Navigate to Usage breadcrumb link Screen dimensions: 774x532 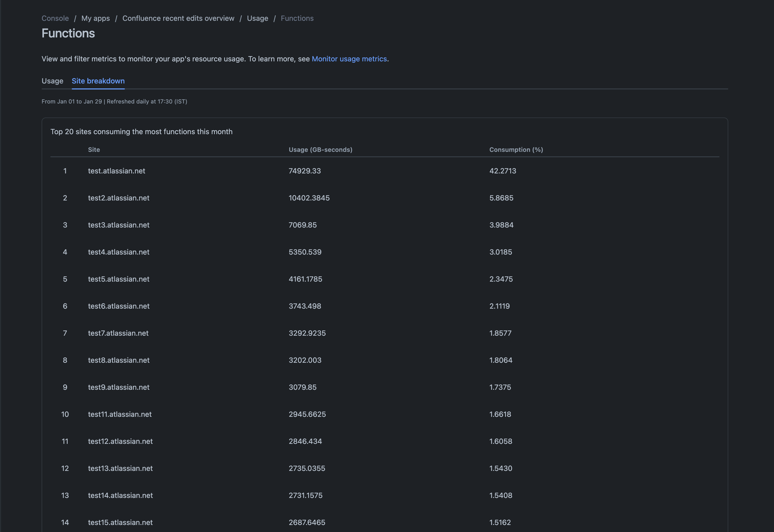257,18
